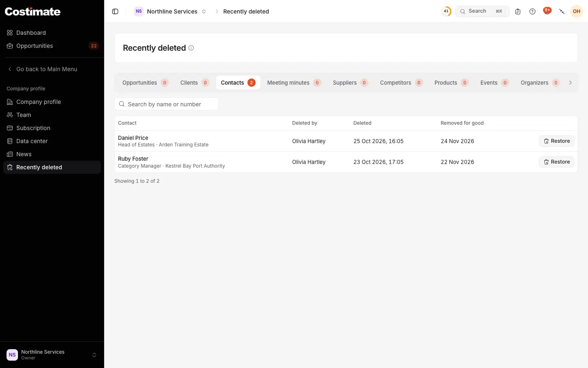Switch to the Clients tab
Image resolution: width=588 pixels, height=368 pixels.
195,83
